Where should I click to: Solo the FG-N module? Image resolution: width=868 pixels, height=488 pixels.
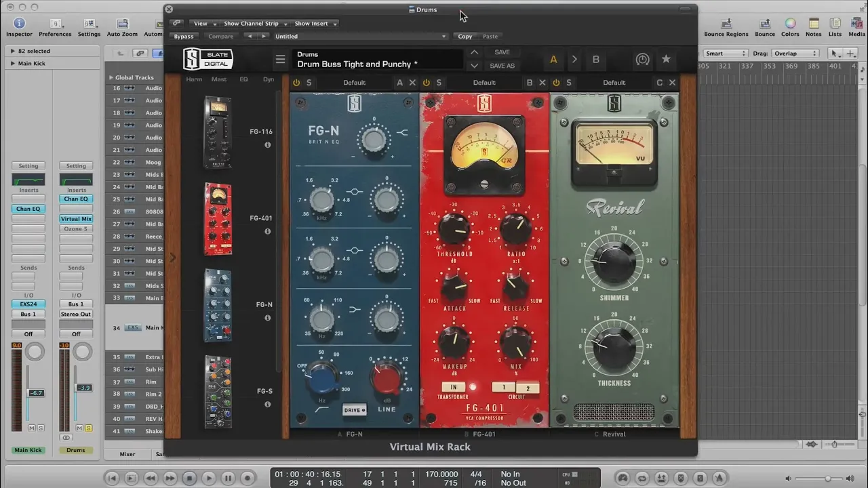[x=309, y=83]
